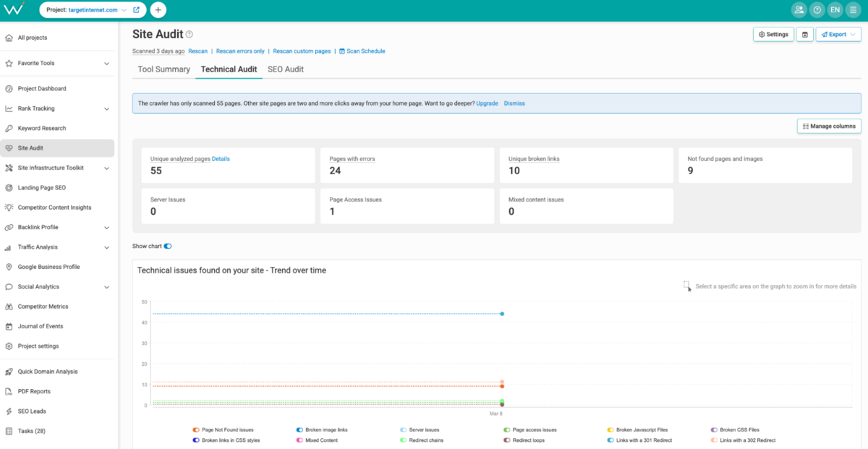Open the help question mark icon in header

[x=817, y=10]
